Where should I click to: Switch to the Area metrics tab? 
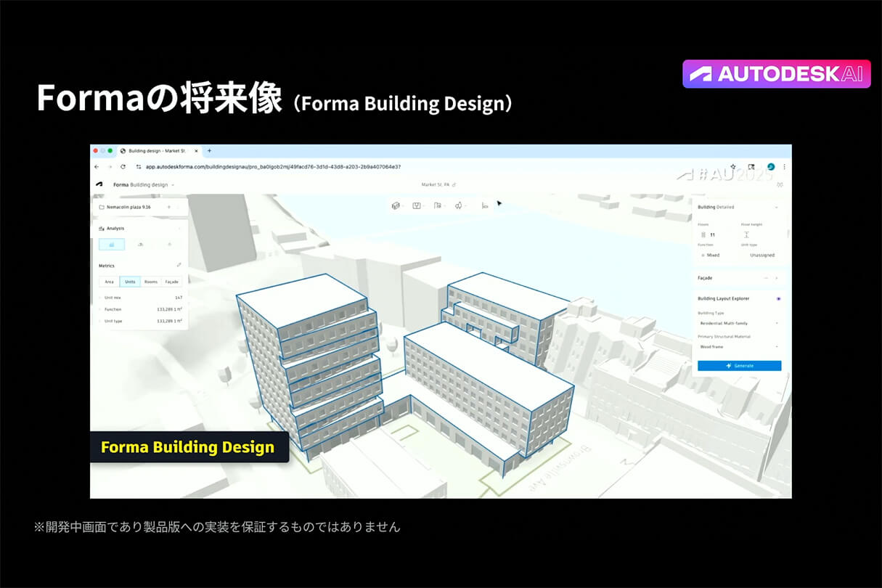tap(109, 282)
